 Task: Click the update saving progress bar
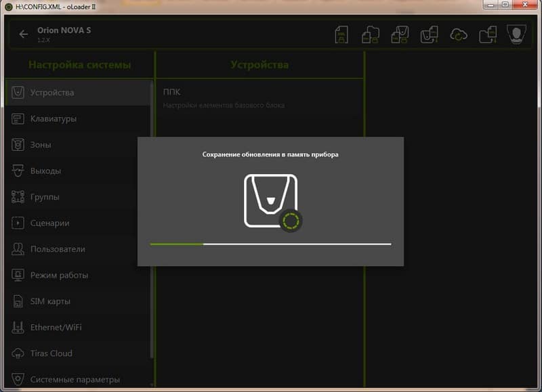pyautogui.click(x=270, y=244)
